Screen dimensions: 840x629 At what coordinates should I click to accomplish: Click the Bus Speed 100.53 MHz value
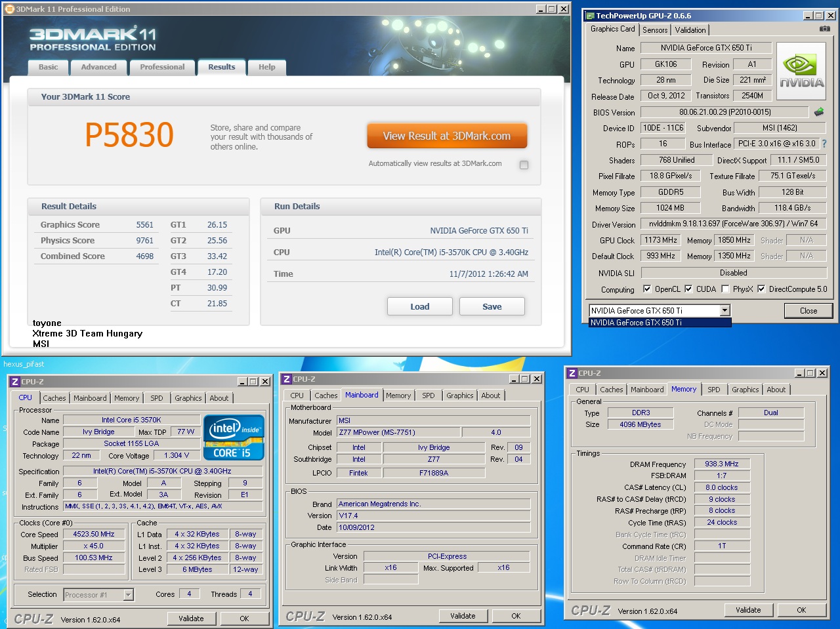[94, 558]
